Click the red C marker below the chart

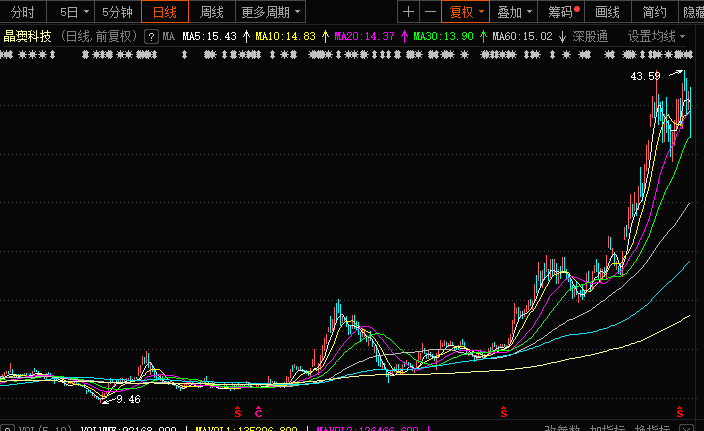pyautogui.click(x=258, y=412)
